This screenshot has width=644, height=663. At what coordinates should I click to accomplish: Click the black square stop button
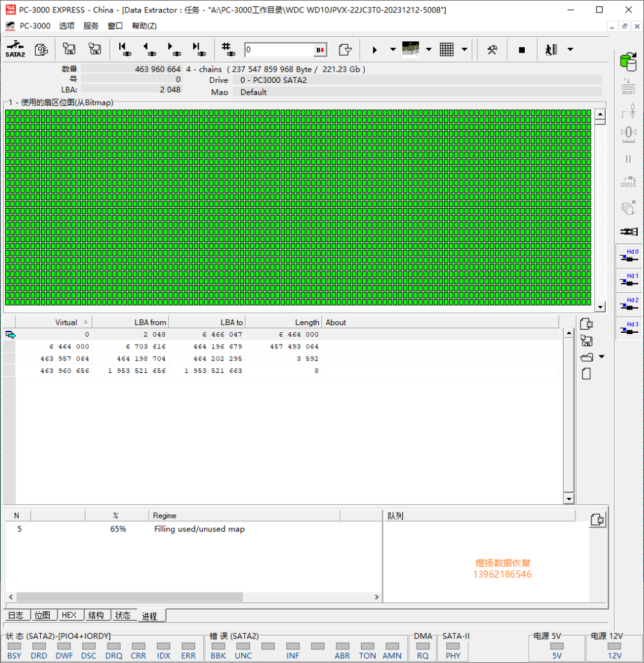(522, 50)
